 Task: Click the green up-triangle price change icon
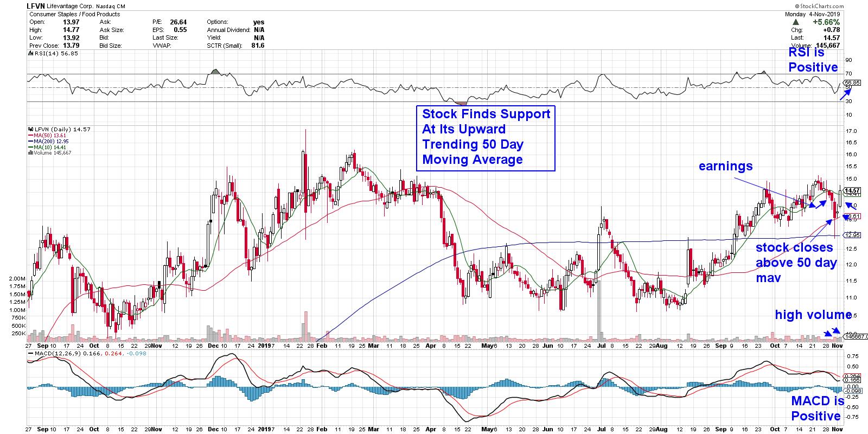(x=796, y=22)
